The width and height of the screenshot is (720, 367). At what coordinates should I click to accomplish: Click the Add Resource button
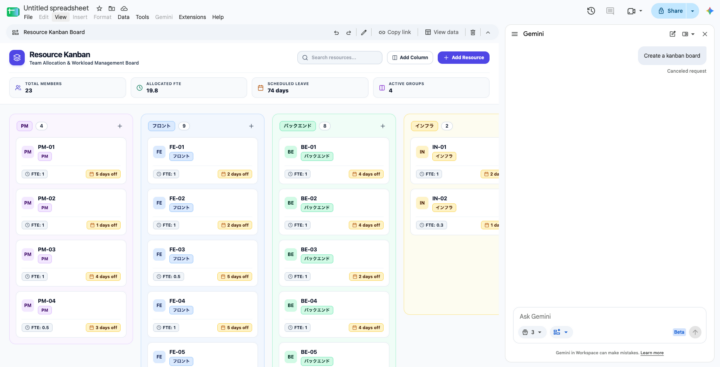pyautogui.click(x=463, y=57)
